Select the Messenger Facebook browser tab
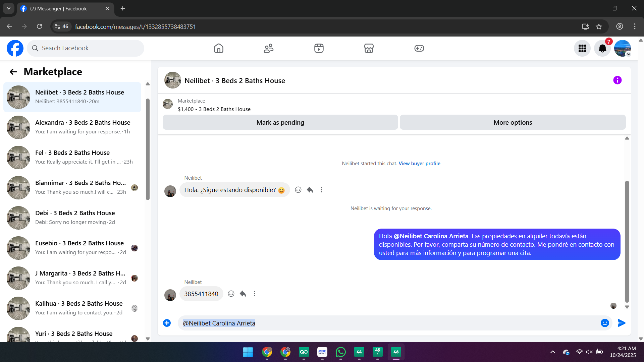Screen dimensions: 644x362 (65, 9)
